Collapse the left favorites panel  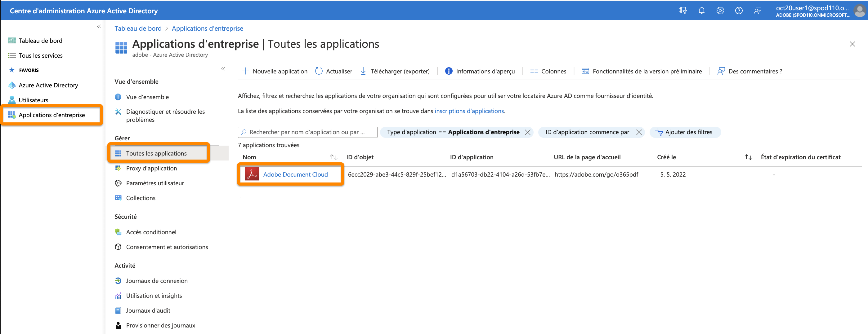[x=99, y=26]
